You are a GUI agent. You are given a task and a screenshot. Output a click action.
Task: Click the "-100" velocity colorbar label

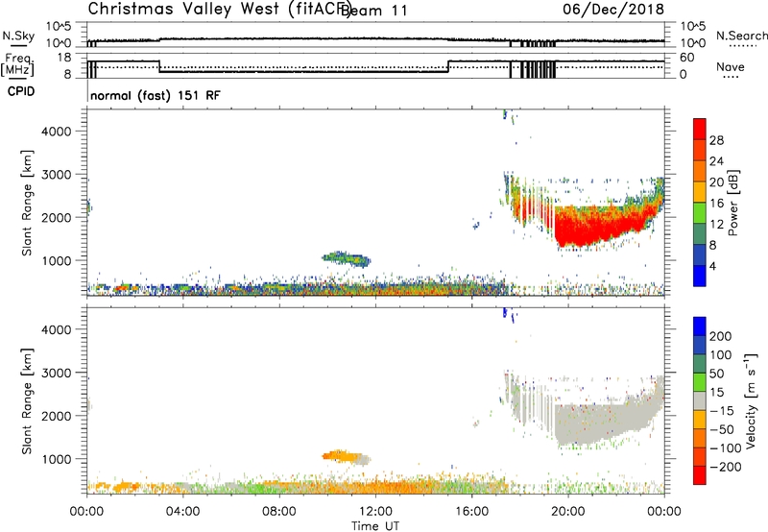[x=726, y=448]
